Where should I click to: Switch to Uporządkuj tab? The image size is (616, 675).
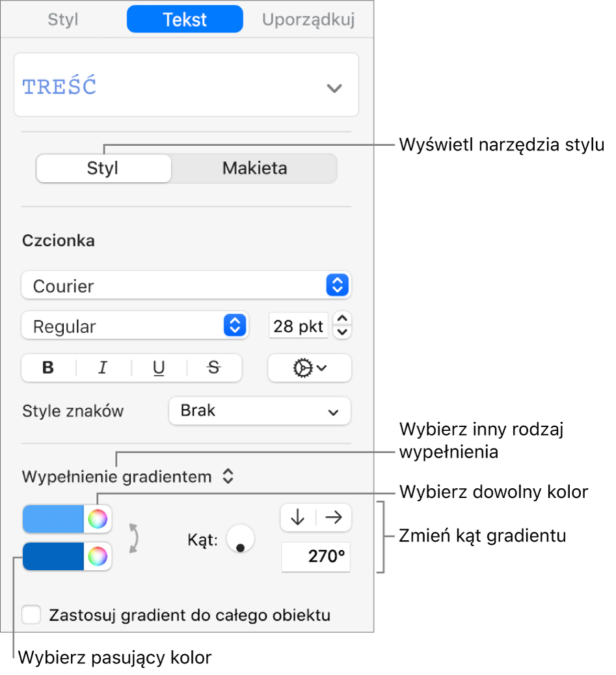(308, 20)
